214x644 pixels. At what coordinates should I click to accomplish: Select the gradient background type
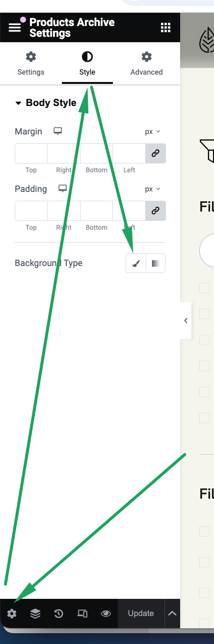[x=156, y=263]
